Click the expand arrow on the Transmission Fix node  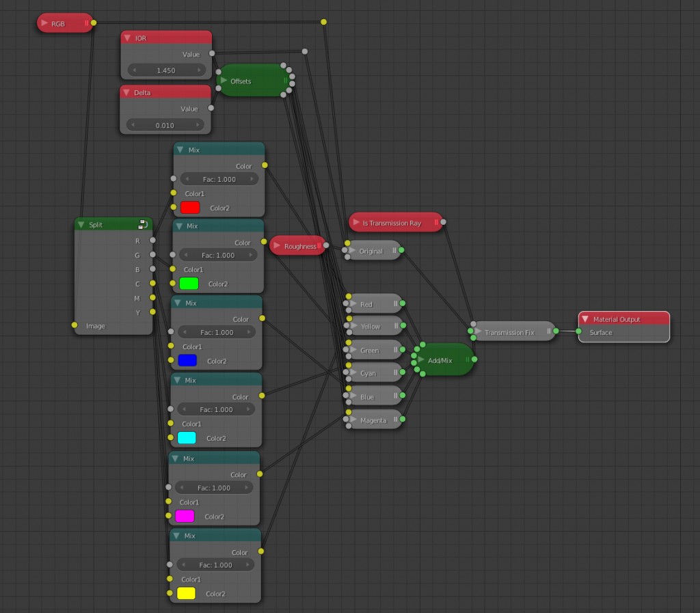(x=478, y=331)
